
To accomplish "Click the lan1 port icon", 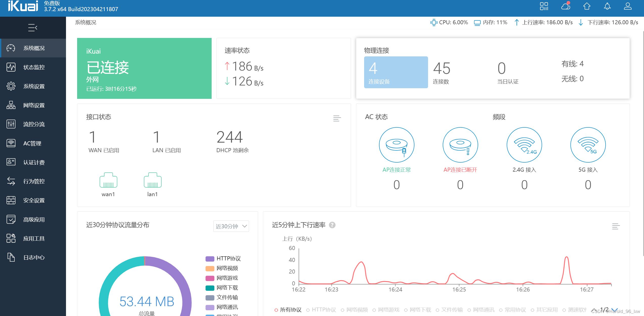I will tap(152, 180).
